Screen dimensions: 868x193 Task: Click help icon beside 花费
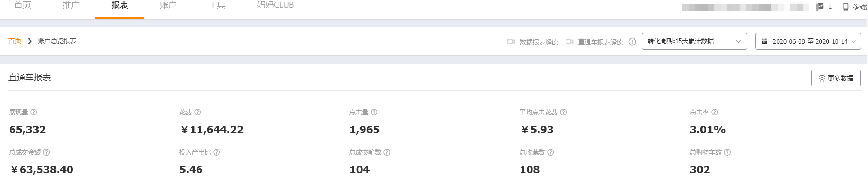coord(198,112)
